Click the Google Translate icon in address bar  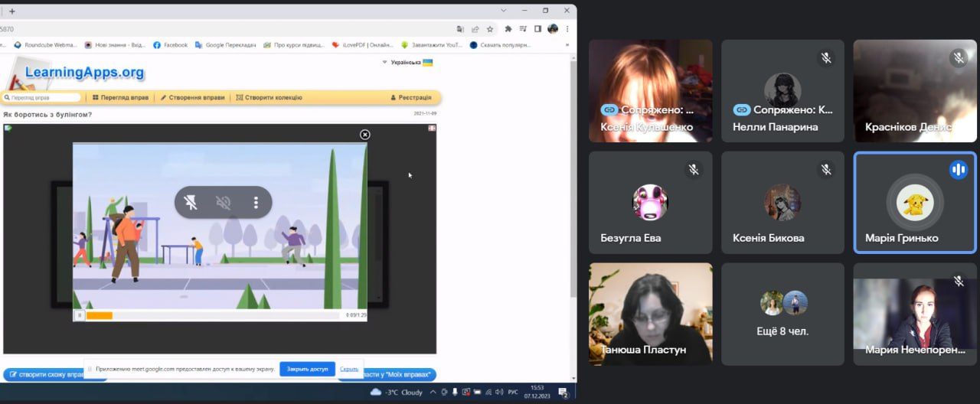tap(460, 29)
